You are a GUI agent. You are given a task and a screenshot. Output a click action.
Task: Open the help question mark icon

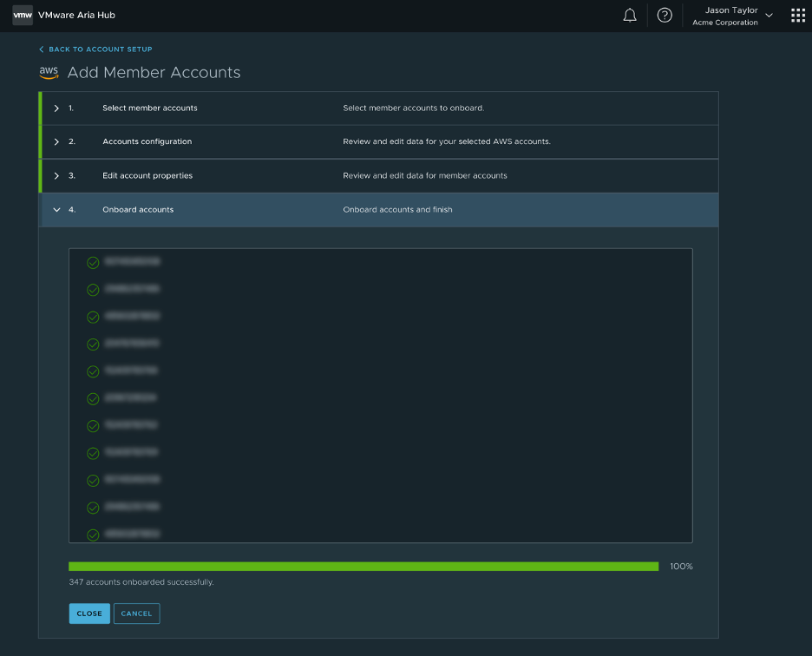pos(665,16)
